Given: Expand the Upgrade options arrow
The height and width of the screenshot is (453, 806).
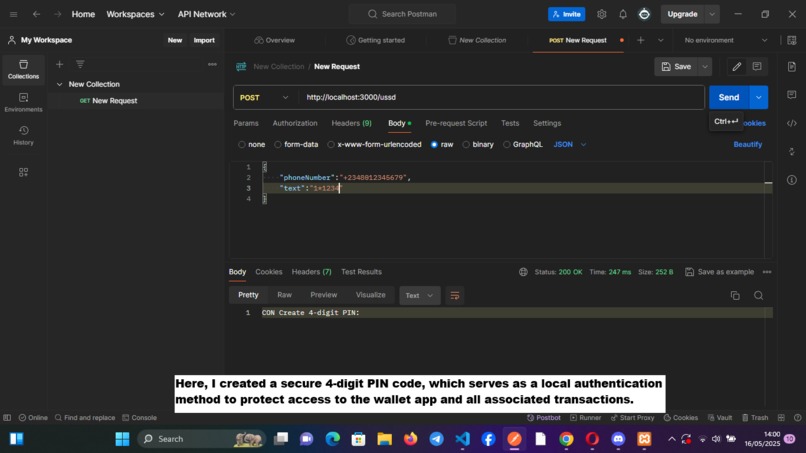Looking at the screenshot, I should click(712, 14).
